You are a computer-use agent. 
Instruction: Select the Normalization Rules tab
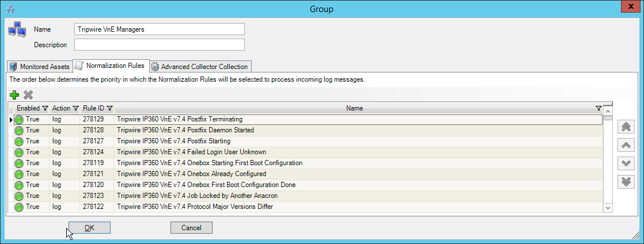(x=111, y=66)
